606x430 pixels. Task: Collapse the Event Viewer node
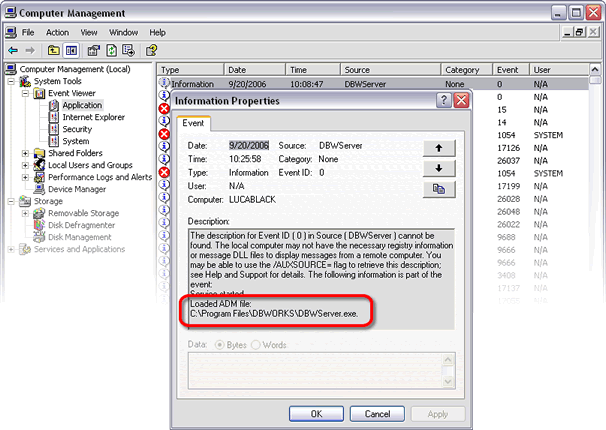26,93
